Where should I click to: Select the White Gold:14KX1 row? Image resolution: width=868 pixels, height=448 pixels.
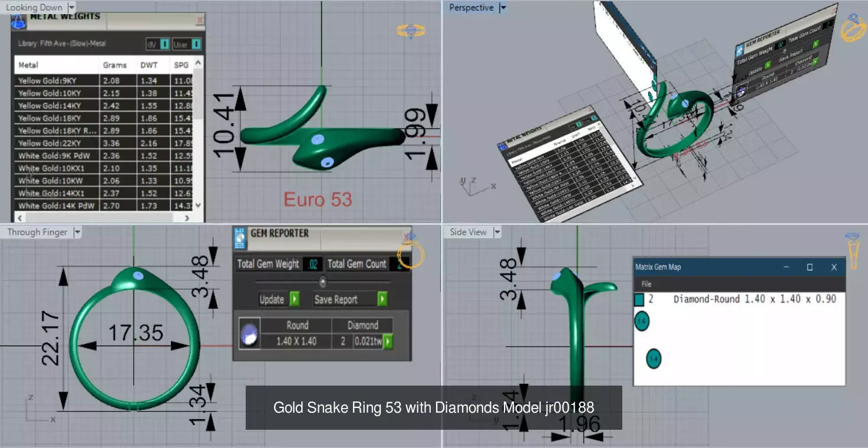pos(104,193)
